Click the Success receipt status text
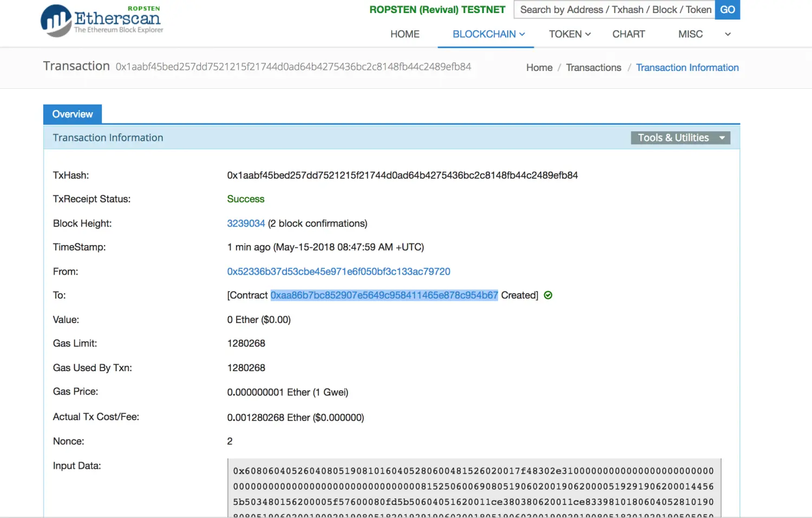This screenshot has height=518, width=812. click(246, 199)
